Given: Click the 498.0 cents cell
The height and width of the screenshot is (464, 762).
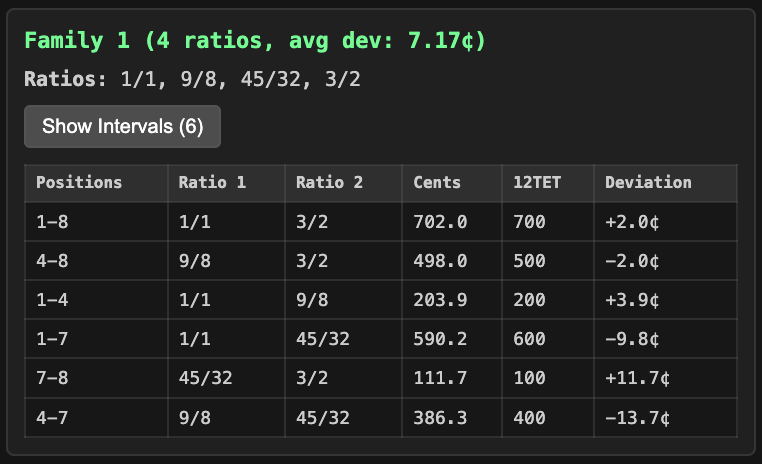Looking at the screenshot, I should pyautogui.click(x=440, y=261).
